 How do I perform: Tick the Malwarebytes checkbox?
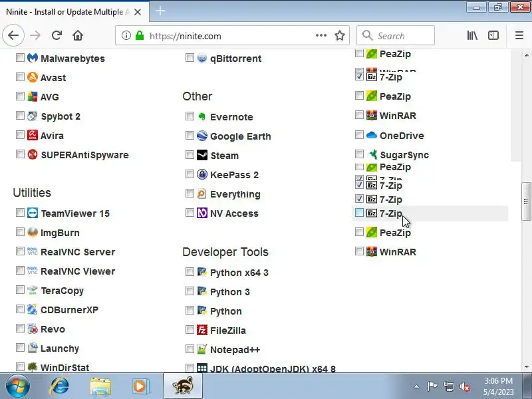pos(20,58)
